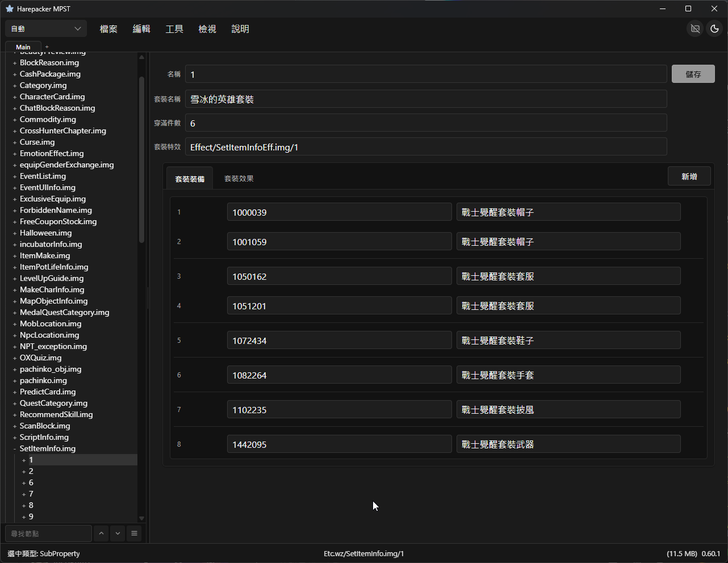Click the Harepacker star app icon

pyautogui.click(x=9, y=9)
